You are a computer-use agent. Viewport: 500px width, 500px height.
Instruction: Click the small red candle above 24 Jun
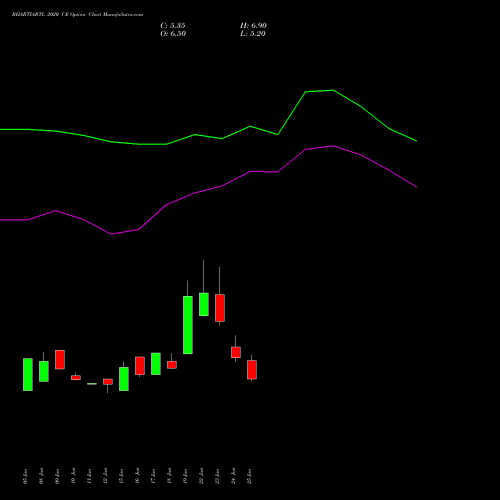(236, 352)
